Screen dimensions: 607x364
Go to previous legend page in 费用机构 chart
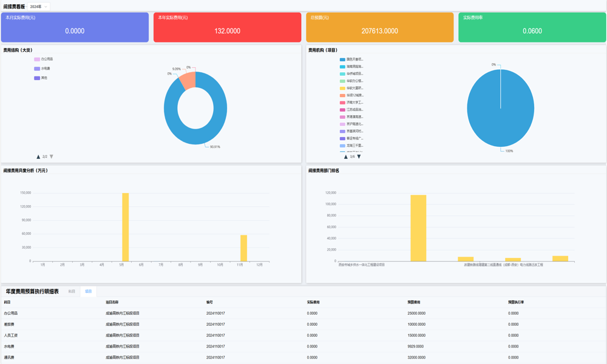(346, 157)
